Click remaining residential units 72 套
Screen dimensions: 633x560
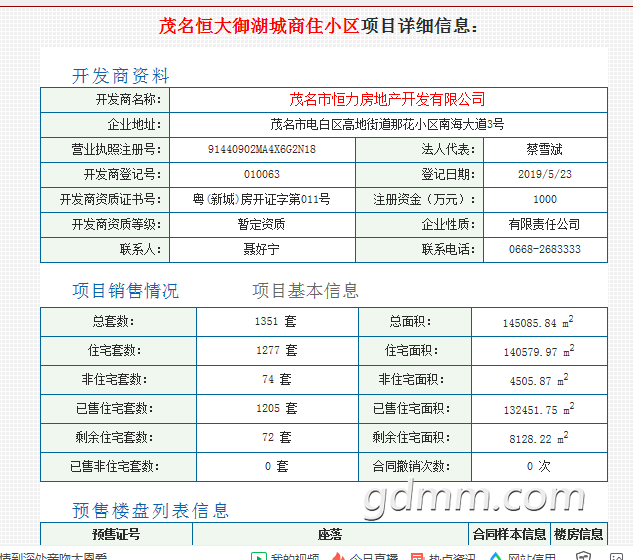(277, 438)
